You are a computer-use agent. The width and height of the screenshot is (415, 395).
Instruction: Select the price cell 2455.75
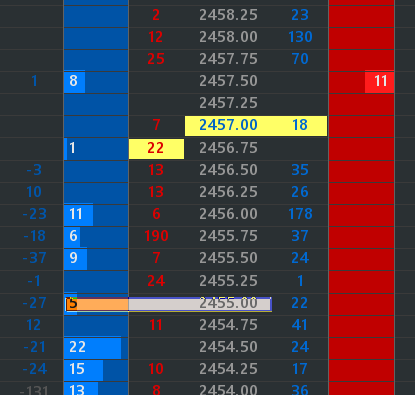coord(228,236)
